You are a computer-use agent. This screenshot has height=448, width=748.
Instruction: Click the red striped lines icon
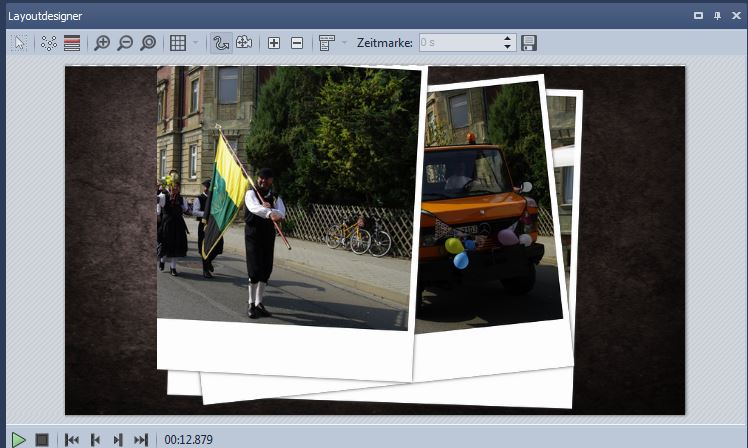tap(72, 43)
